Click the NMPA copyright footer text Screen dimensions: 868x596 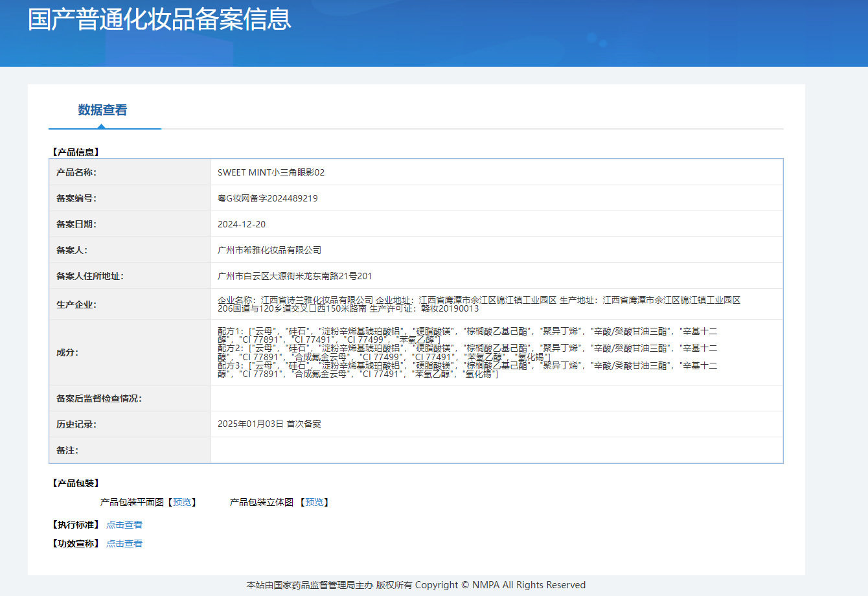click(x=416, y=585)
